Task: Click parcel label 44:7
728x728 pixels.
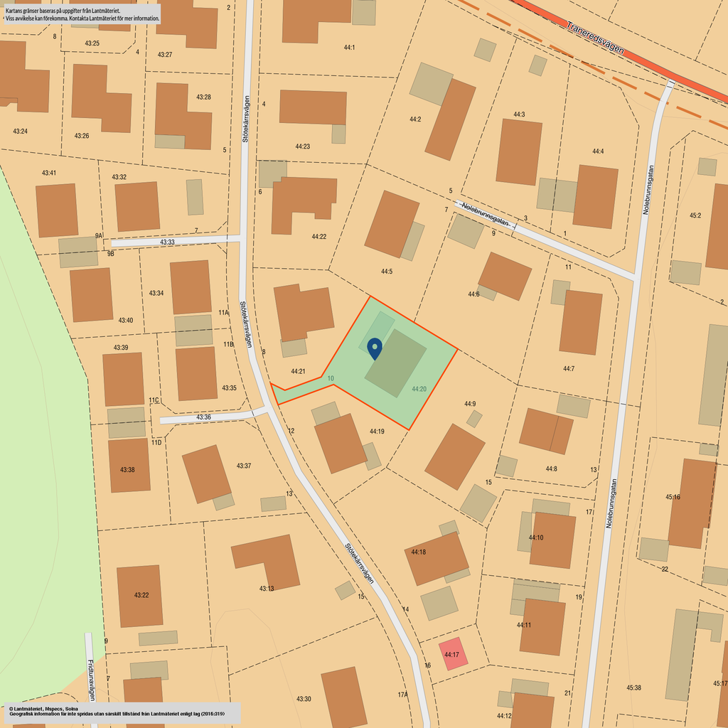Action: 569,369
